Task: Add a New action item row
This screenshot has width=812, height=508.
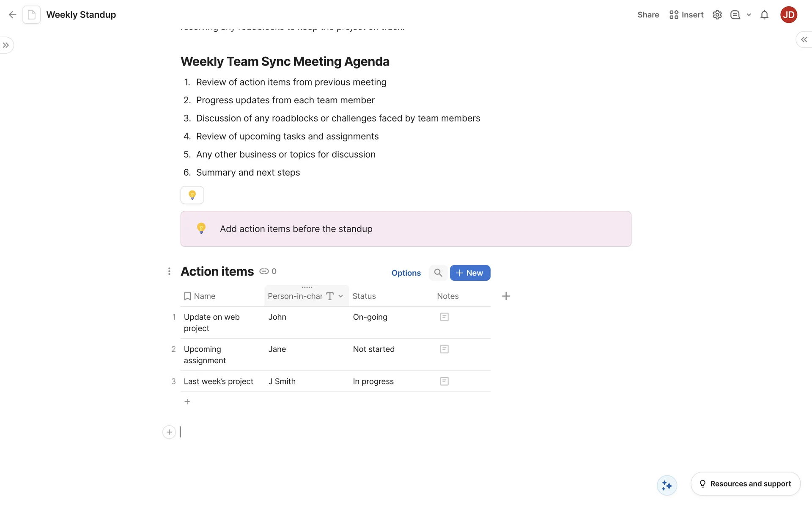Action: 470,273
